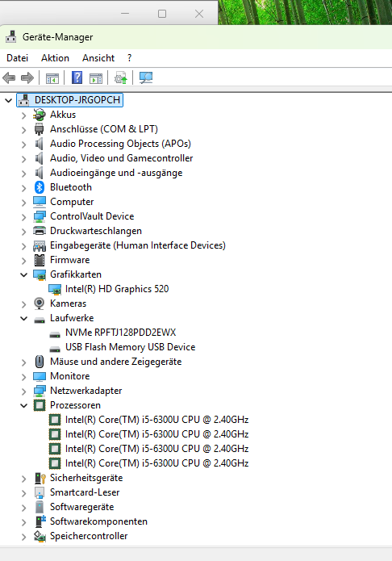
Task: Select the first Intel Core i5-6300U entry
Action: click(x=156, y=420)
